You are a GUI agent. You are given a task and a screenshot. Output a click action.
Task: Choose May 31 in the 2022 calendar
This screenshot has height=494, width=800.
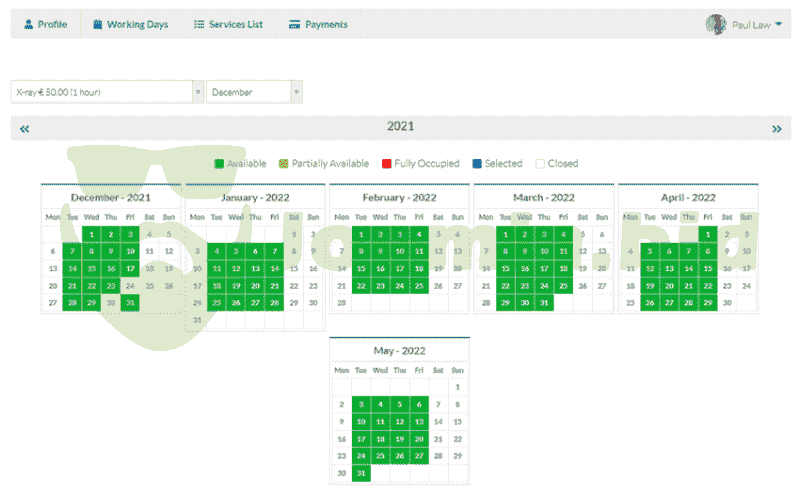[x=361, y=473]
